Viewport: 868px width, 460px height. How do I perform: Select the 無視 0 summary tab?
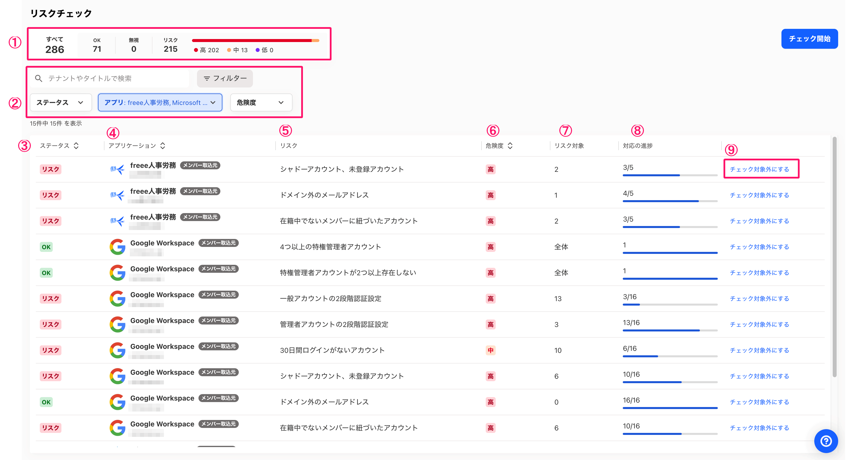click(134, 45)
